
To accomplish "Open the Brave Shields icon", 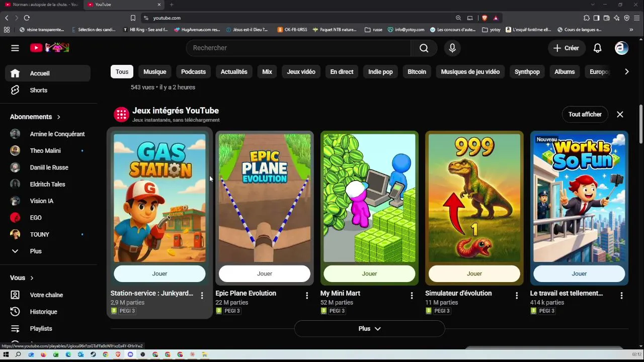I will pos(485,18).
